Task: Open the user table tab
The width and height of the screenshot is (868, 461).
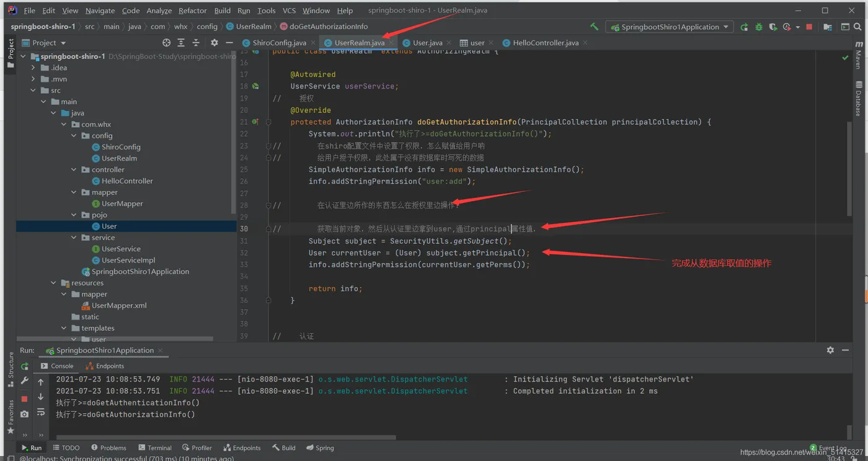Action: click(477, 43)
